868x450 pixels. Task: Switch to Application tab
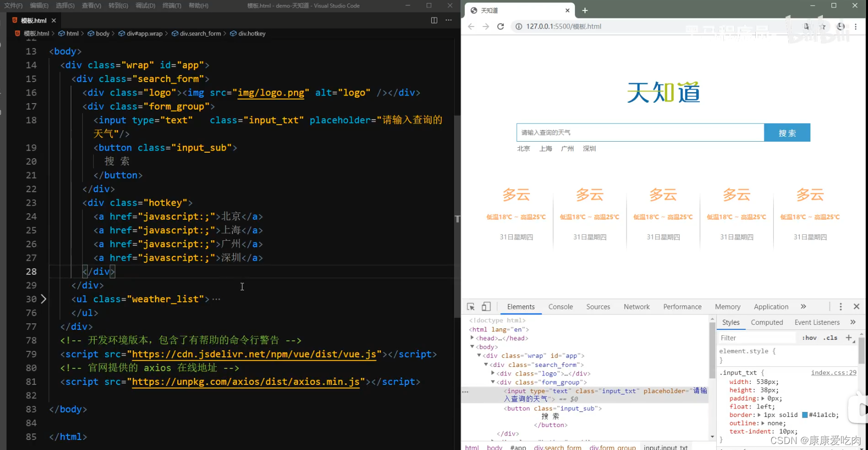771,307
